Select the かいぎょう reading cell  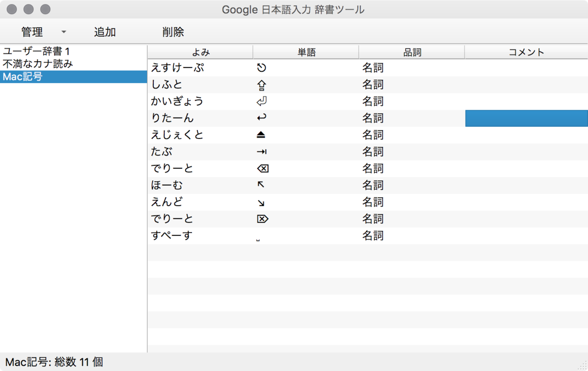pos(200,101)
